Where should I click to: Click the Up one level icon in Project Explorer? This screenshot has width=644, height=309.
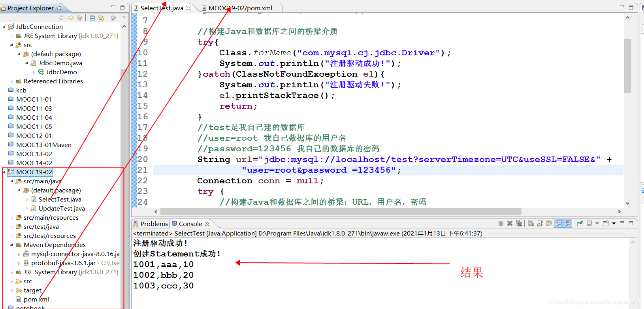(x=79, y=18)
